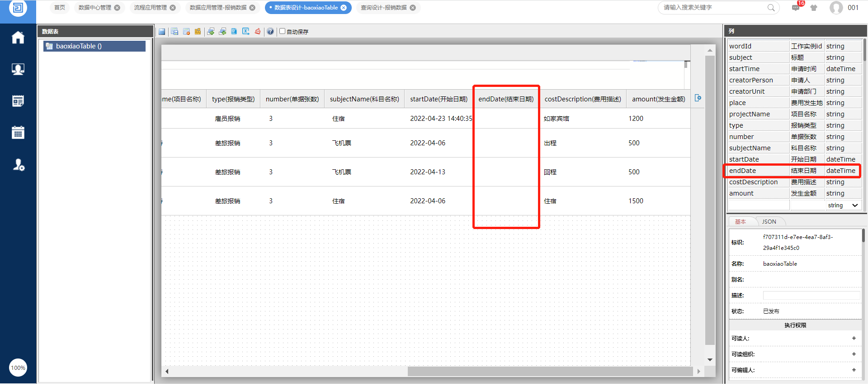The image size is (868, 392).
Task: Open the user monitor icon in sidebar
Action: click(x=18, y=69)
